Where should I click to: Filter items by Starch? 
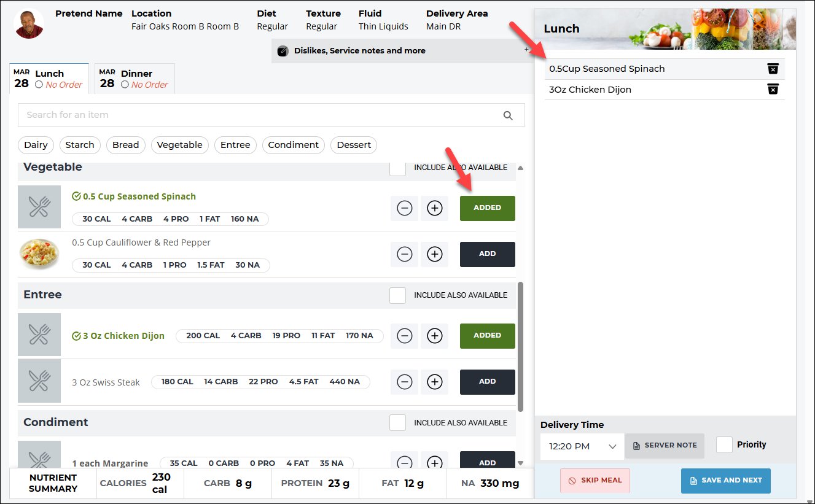coord(80,145)
